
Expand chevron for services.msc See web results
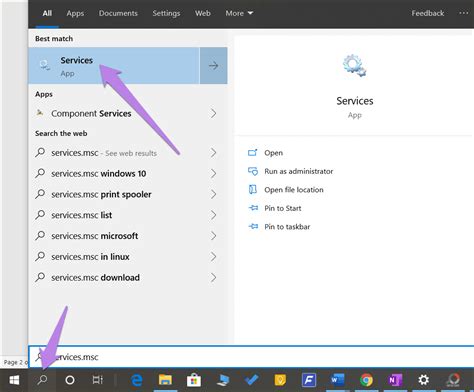click(x=213, y=153)
